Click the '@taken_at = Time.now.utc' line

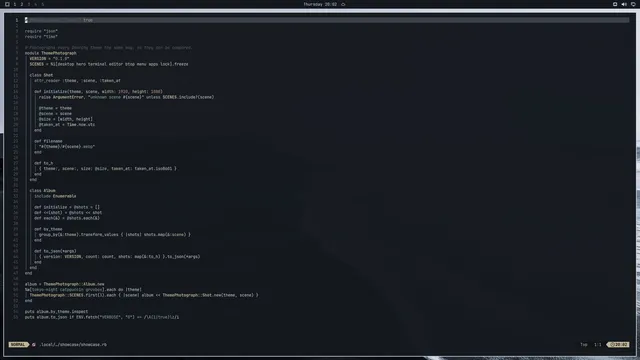click(67, 125)
